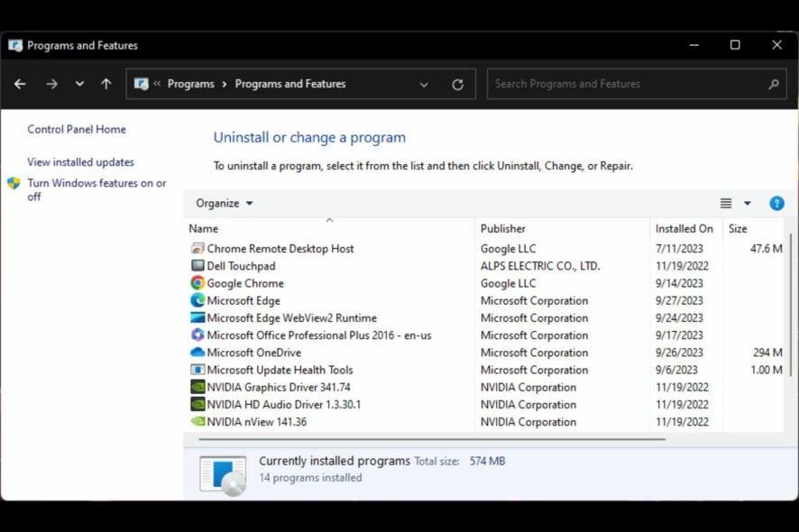Viewport: 799px width, 532px height.
Task: Sort by the Installed On column header
Action: point(684,229)
